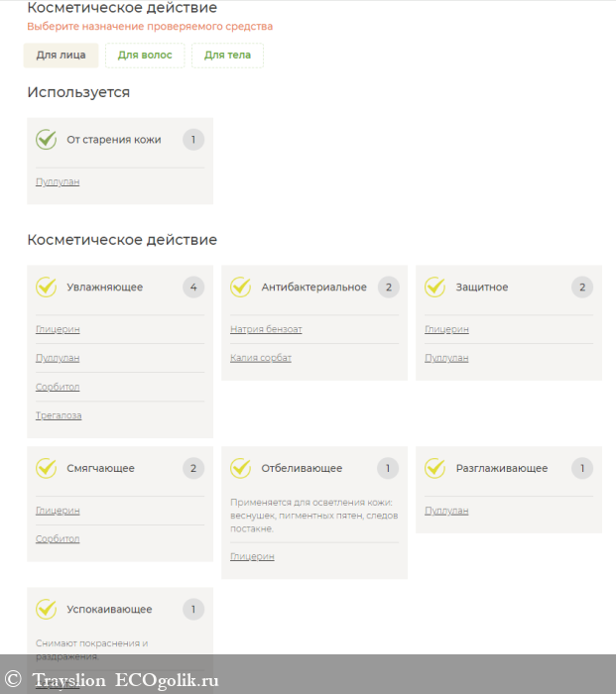Open the Трегалоза ingredient link

tap(59, 415)
